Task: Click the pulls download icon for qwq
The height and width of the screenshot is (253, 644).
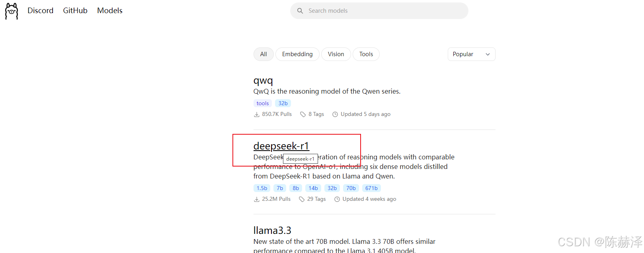Action: point(257,114)
